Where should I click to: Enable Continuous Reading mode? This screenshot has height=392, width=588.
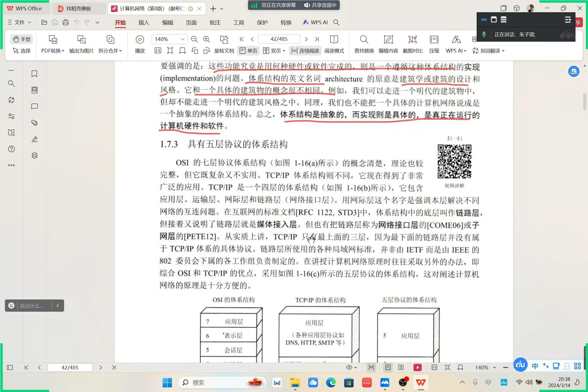point(305,51)
